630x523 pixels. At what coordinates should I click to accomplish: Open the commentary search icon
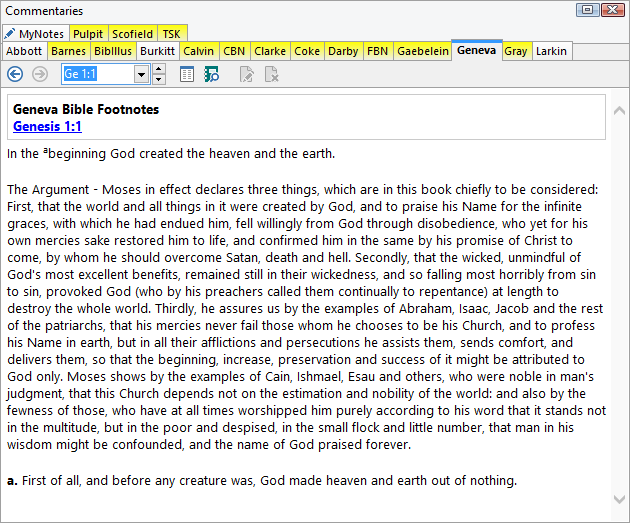tap(211, 74)
